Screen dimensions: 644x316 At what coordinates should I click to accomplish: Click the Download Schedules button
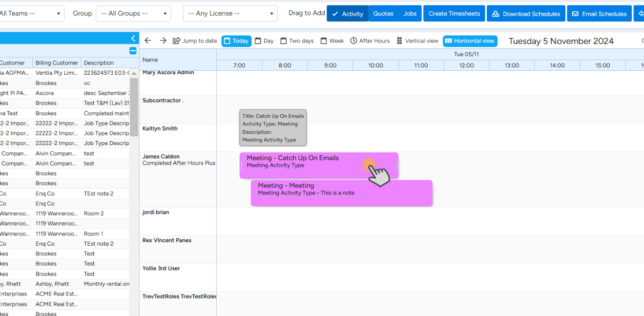coord(526,14)
